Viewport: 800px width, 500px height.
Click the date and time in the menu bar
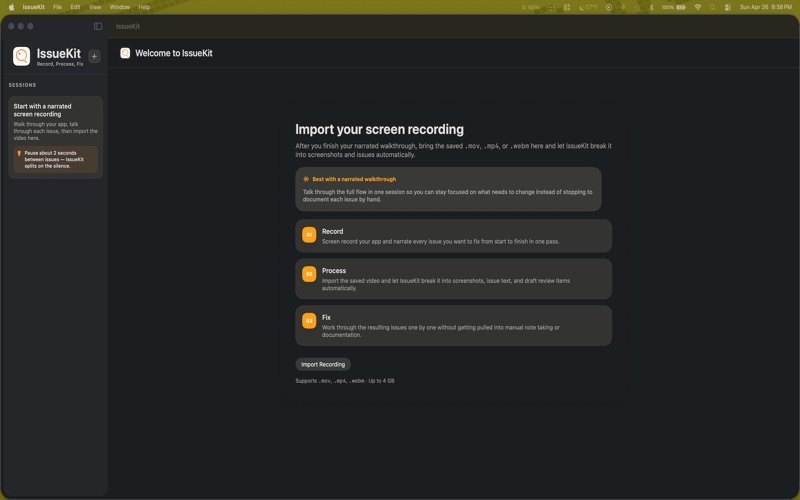(766, 7)
